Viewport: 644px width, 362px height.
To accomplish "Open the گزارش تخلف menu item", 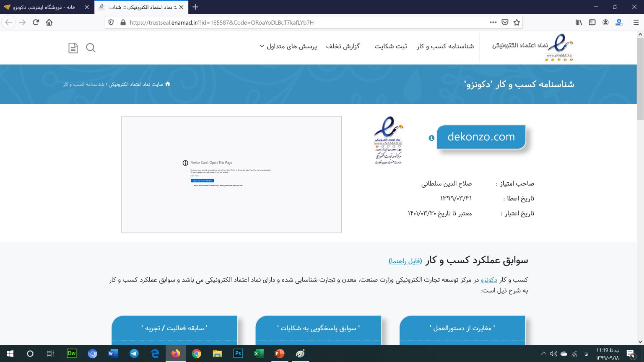I will pyautogui.click(x=343, y=46).
